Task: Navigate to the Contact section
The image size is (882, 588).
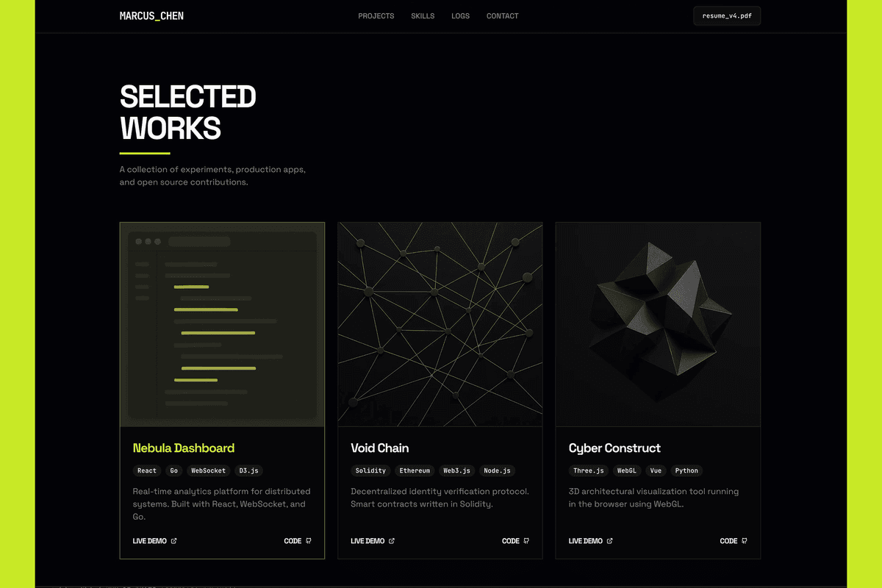Action: click(x=502, y=16)
